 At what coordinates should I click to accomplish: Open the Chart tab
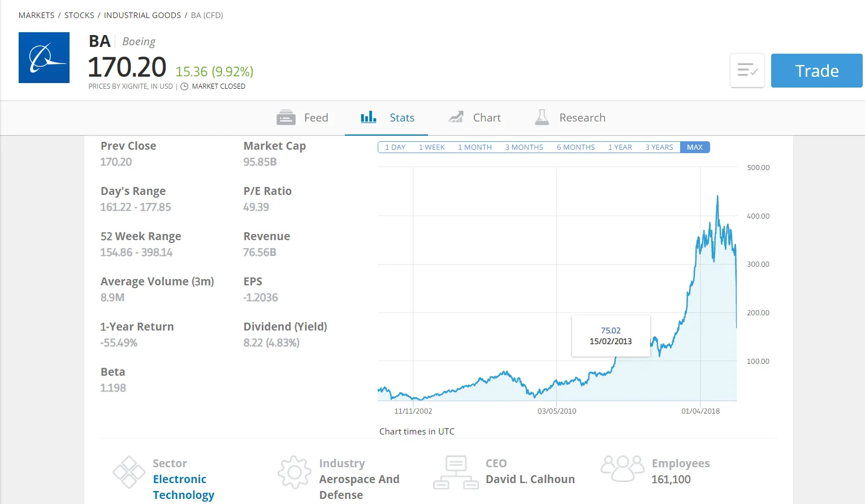pyautogui.click(x=475, y=118)
